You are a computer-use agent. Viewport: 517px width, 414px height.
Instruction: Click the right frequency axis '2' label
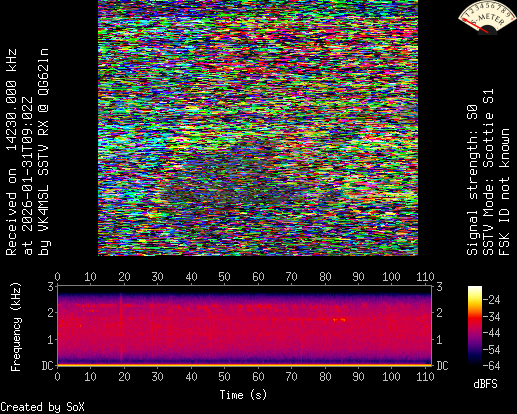coord(439,313)
